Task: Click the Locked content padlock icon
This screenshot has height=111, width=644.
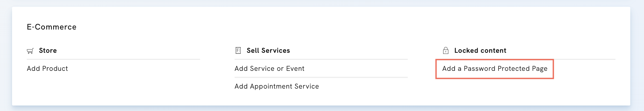Action: pyautogui.click(x=446, y=51)
